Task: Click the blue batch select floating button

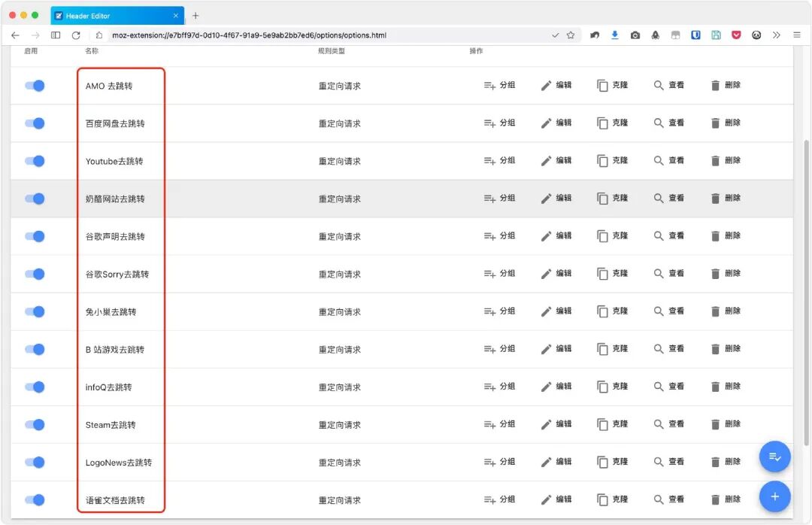Action: click(x=774, y=457)
